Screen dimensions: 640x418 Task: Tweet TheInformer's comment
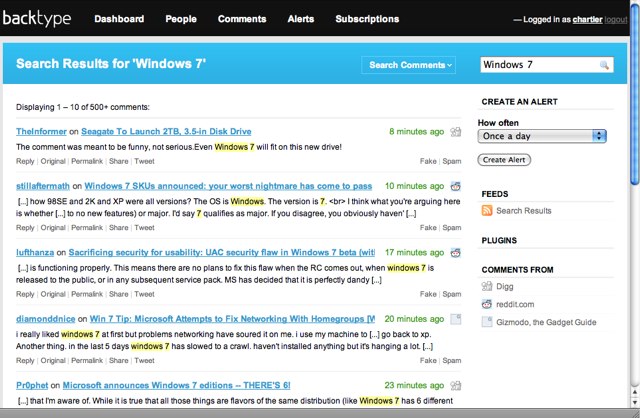coord(144,161)
